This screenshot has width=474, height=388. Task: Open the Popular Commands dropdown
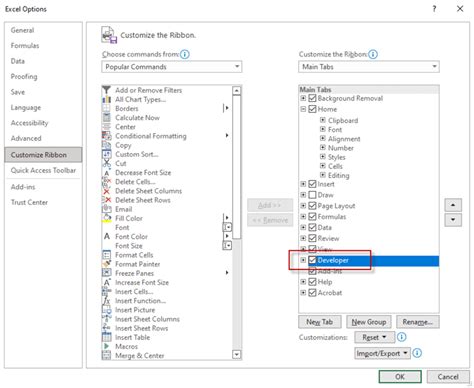click(172, 67)
